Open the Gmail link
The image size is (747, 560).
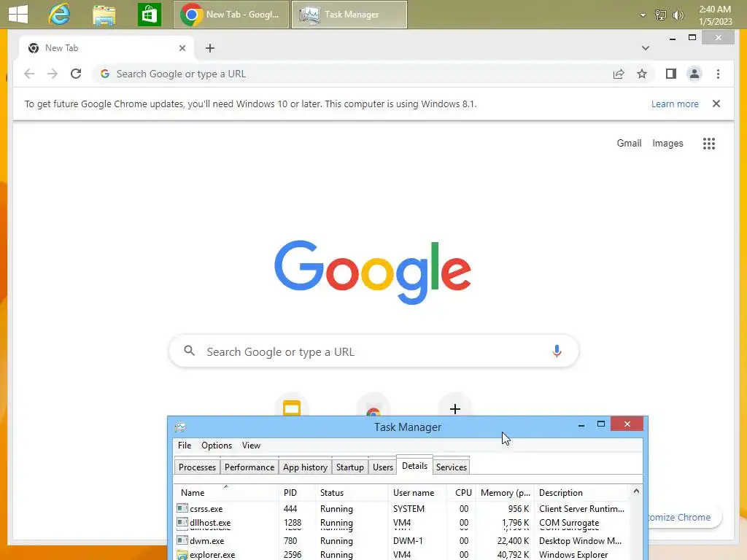629,144
